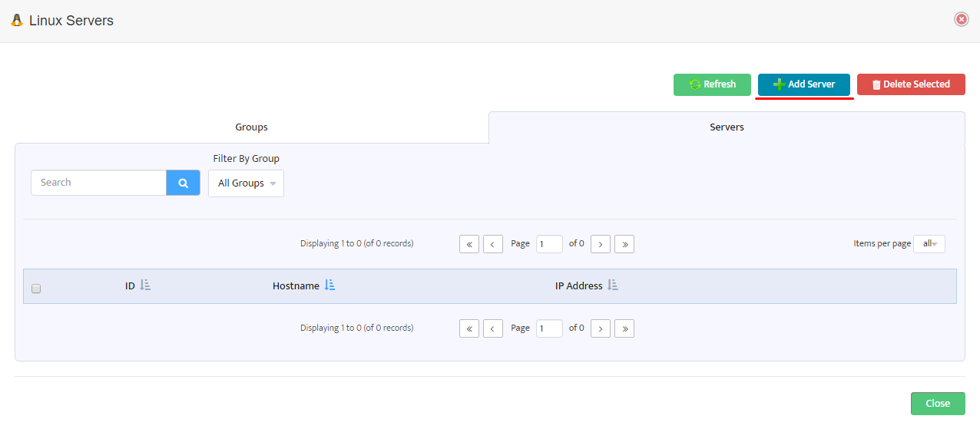Go to first page in bottom pager

click(x=468, y=328)
